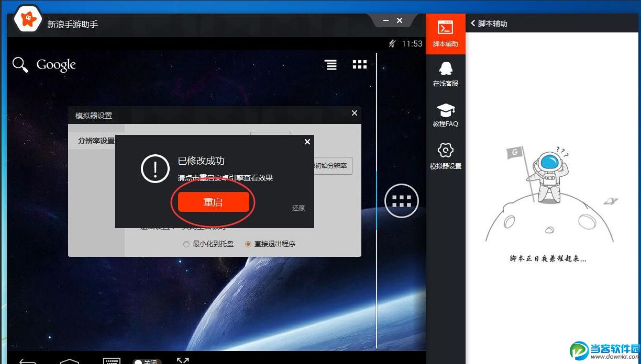Click the red 重启 restart button
The width and height of the screenshot is (641, 364).
(213, 202)
